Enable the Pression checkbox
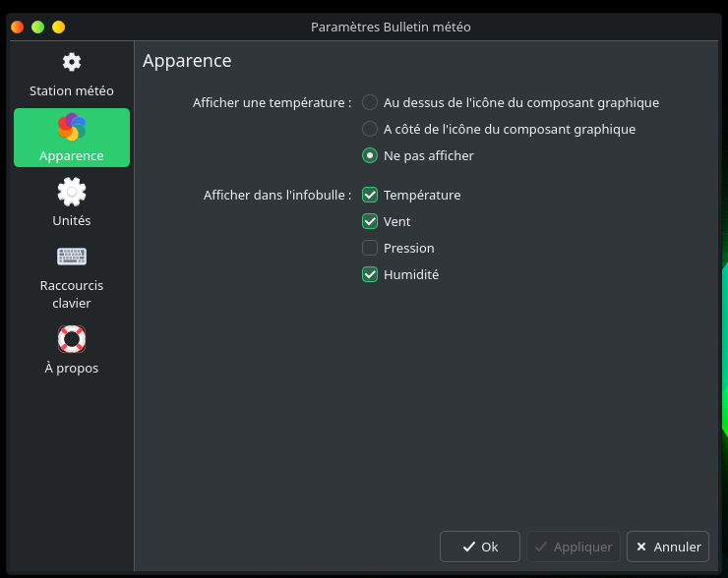The width and height of the screenshot is (728, 578). [370, 248]
